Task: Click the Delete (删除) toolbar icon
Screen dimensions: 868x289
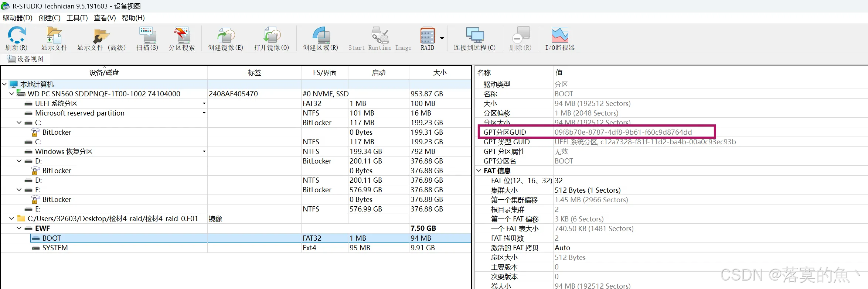Action: point(520,38)
